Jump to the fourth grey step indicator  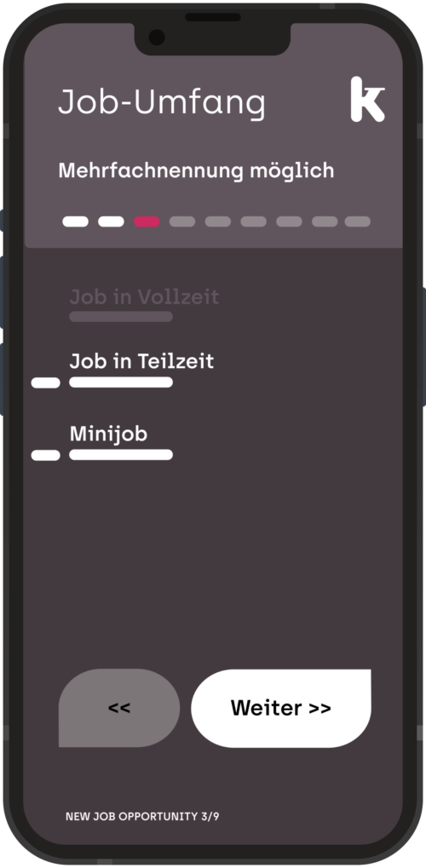(x=182, y=221)
